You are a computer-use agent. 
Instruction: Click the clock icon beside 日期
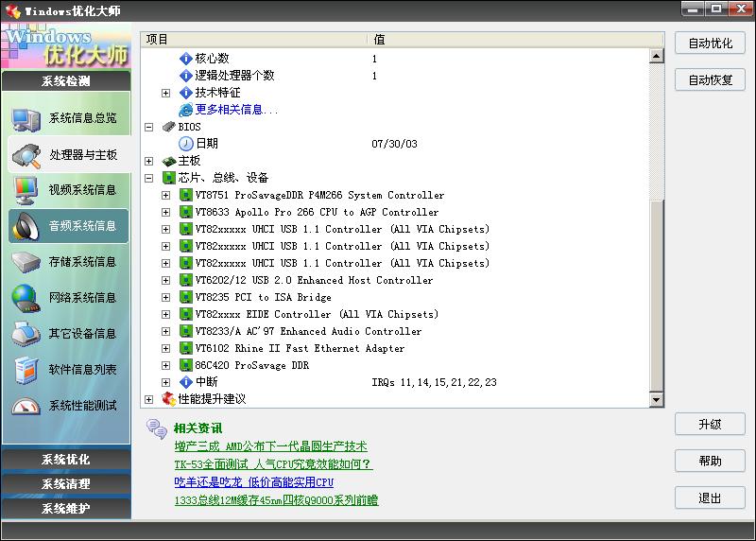pyautogui.click(x=185, y=144)
